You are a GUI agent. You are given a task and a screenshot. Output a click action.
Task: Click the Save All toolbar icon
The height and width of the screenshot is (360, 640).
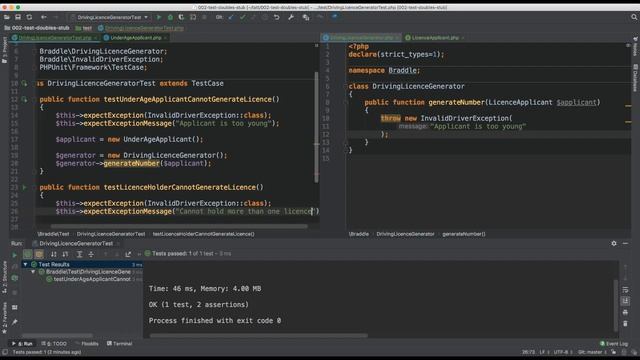click(x=18, y=17)
